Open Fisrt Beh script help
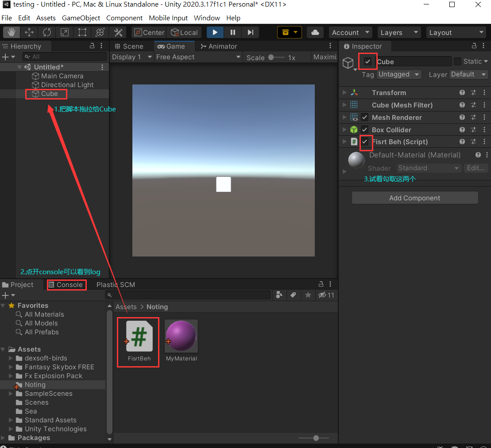Screen dimensions: 491x448 [x=462, y=142]
